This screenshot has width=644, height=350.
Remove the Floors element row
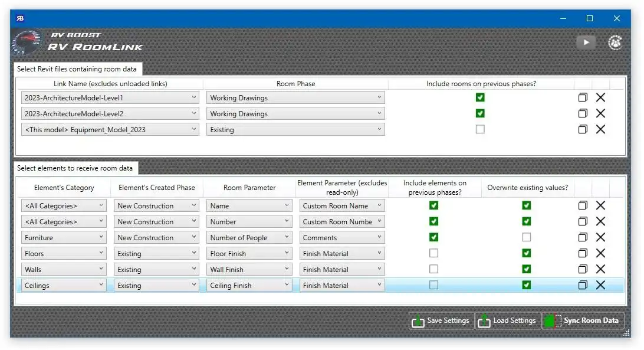click(x=600, y=253)
